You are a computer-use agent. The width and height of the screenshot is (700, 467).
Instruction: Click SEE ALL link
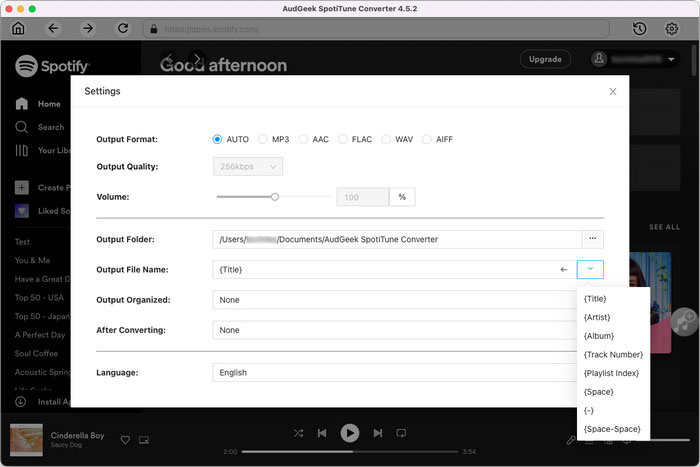[x=664, y=227]
